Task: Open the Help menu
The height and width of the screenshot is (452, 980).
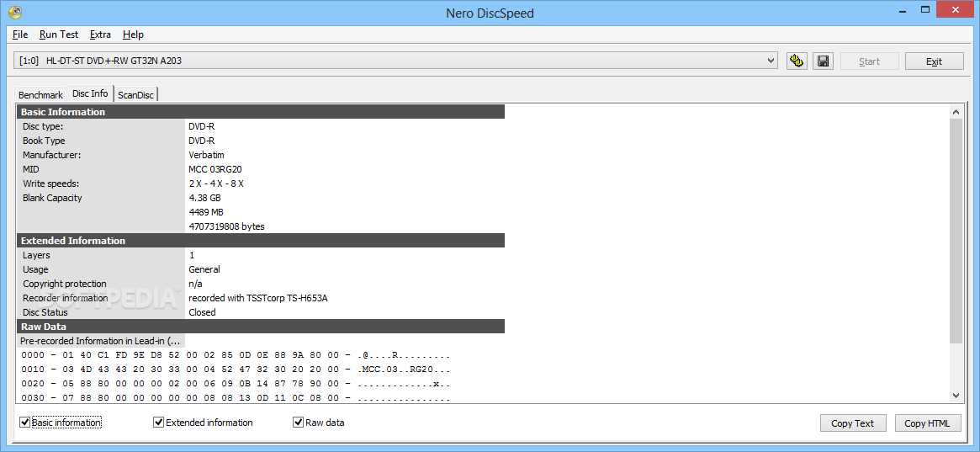Action: [133, 35]
